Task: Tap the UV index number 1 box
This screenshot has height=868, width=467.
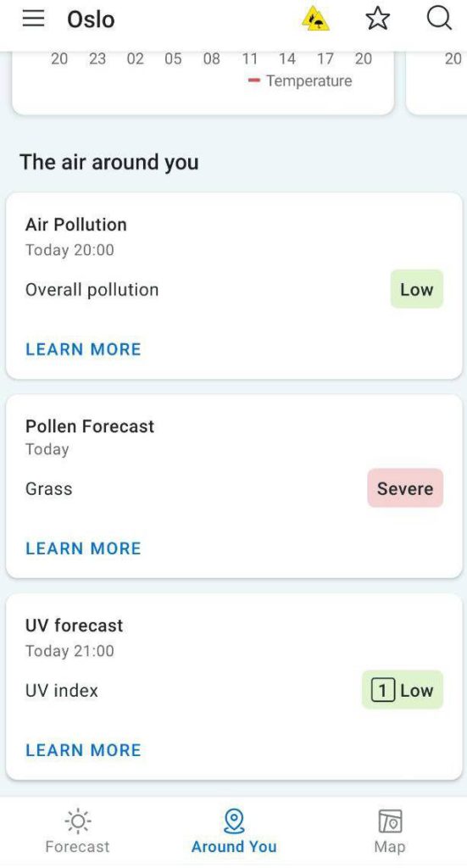Action: coord(382,690)
